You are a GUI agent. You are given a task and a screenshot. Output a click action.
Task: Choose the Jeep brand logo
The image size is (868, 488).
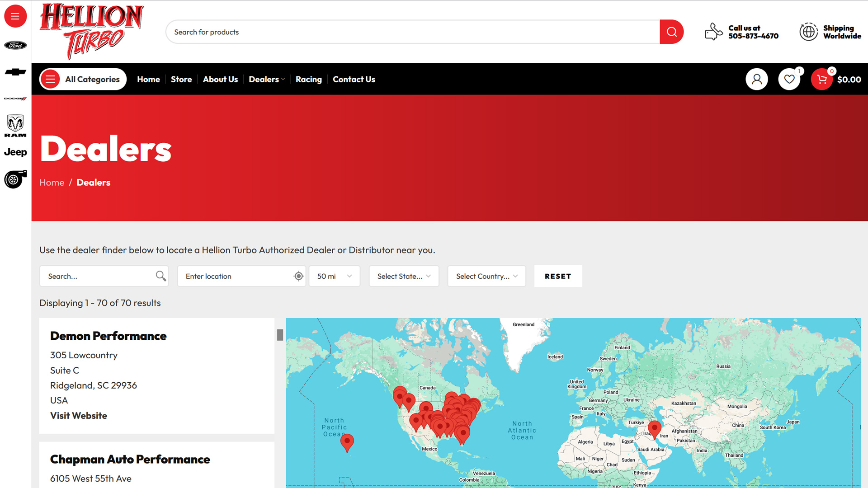pyautogui.click(x=15, y=152)
